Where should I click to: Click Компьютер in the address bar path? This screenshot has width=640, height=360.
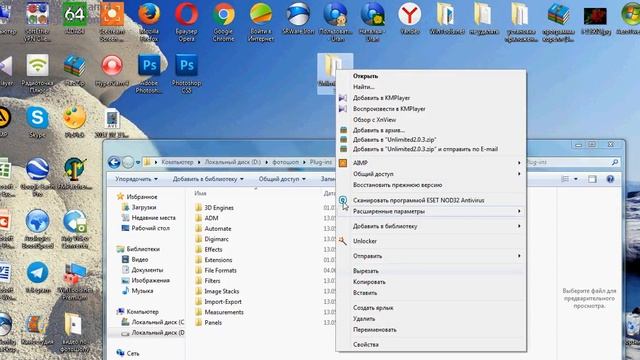click(x=177, y=162)
